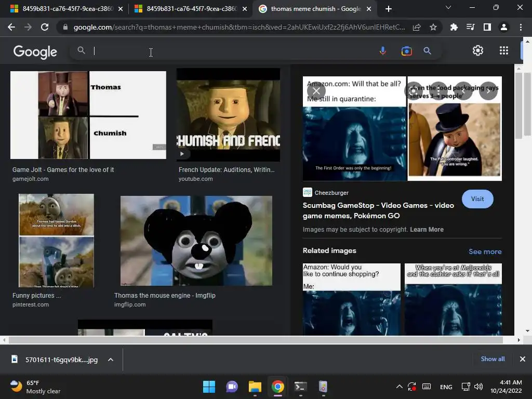The image size is (532, 399).
Task: Open File Explorer from taskbar
Action: pos(255,387)
